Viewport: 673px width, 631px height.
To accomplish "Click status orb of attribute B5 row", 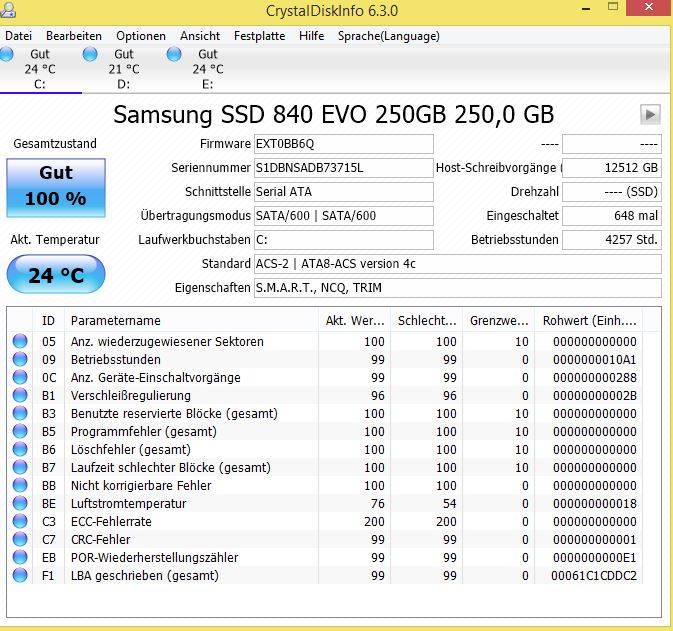I will click(x=20, y=431).
